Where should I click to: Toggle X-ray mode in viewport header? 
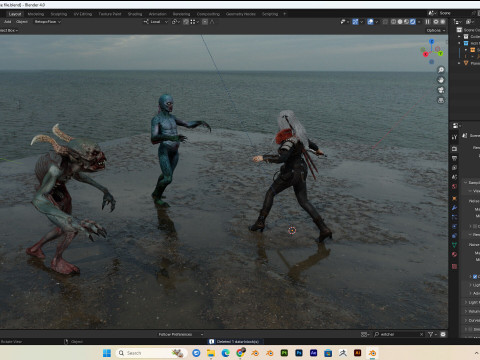tap(385, 22)
